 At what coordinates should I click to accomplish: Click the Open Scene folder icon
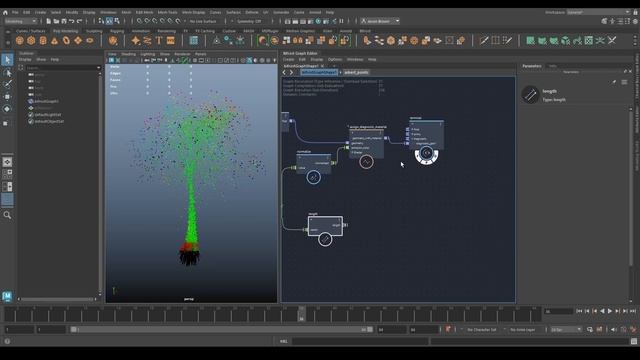56,21
